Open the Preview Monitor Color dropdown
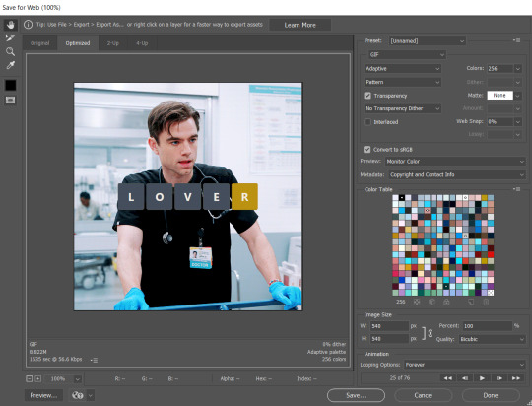The height and width of the screenshot is (406, 532). click(x=455, y=162)
